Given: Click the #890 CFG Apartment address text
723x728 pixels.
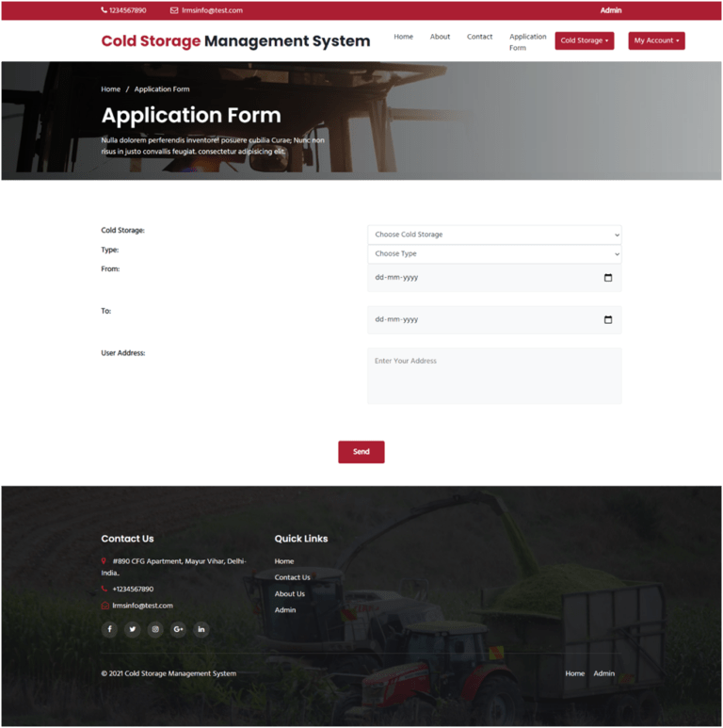Looking at the screenshot, I should (x=174, y=567).
